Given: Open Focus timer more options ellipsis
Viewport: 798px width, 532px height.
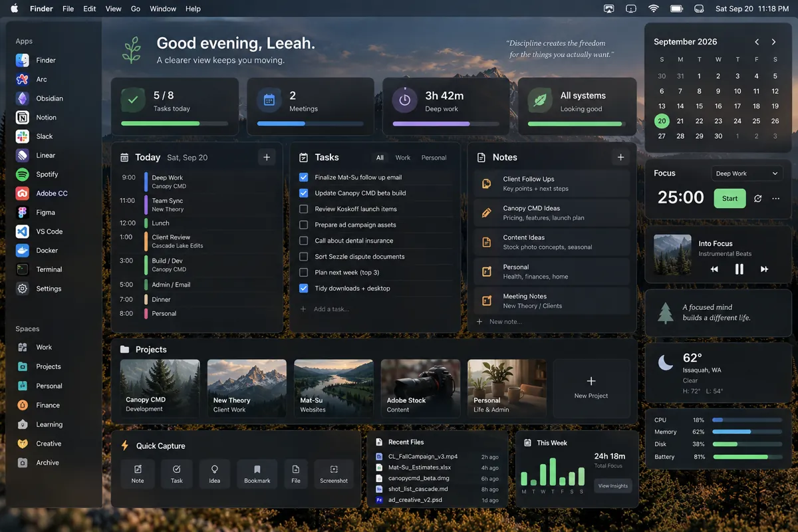Looking at the screenshot, I should (775, 198).
